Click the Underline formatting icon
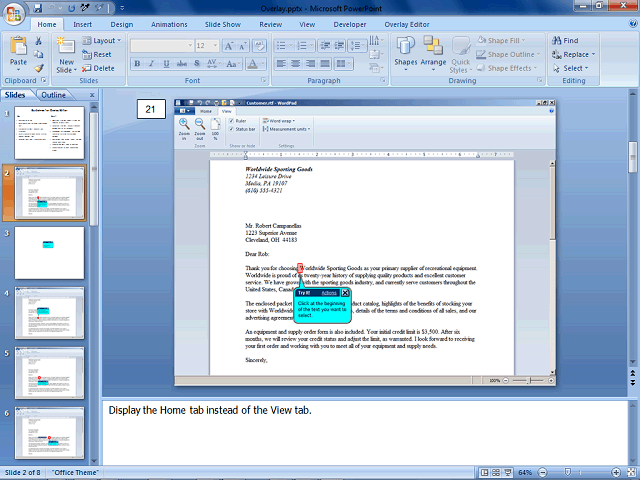The image size is (640, 480). pyautogui.click(x=167, y=64)
